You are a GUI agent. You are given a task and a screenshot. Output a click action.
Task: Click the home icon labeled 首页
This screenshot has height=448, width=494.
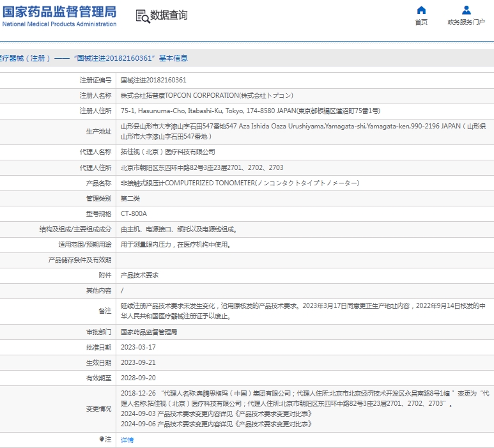421,10
